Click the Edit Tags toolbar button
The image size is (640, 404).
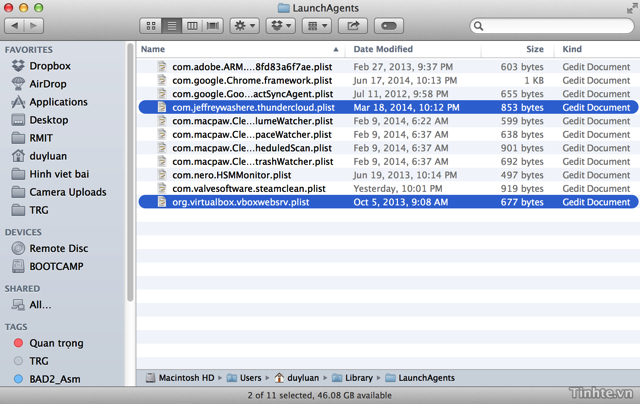[x=389, y=26]
